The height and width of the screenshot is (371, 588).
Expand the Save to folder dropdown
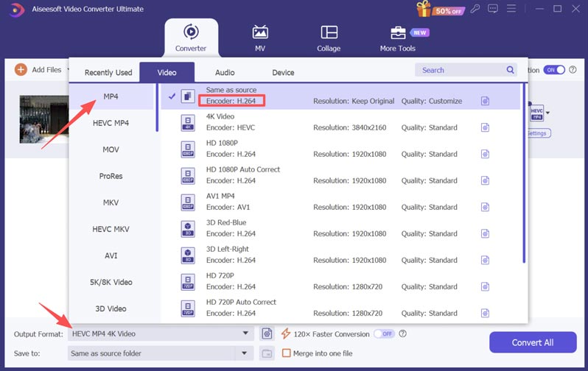[245, 353]
